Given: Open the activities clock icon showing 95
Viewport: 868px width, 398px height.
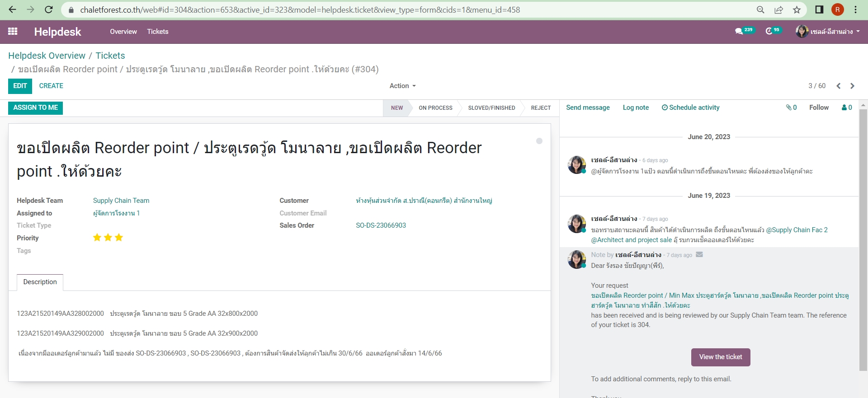Looking at the screenshot, I should [x=769, y=31].
